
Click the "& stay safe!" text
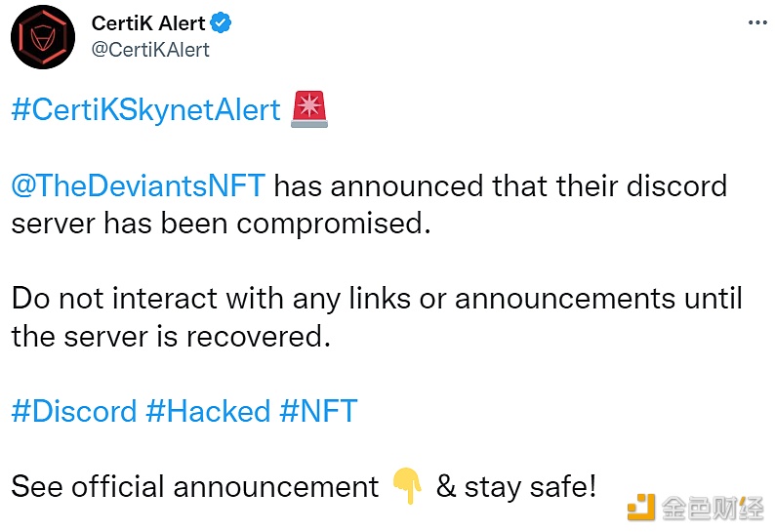pyautogui.click(x=515, y=486)
